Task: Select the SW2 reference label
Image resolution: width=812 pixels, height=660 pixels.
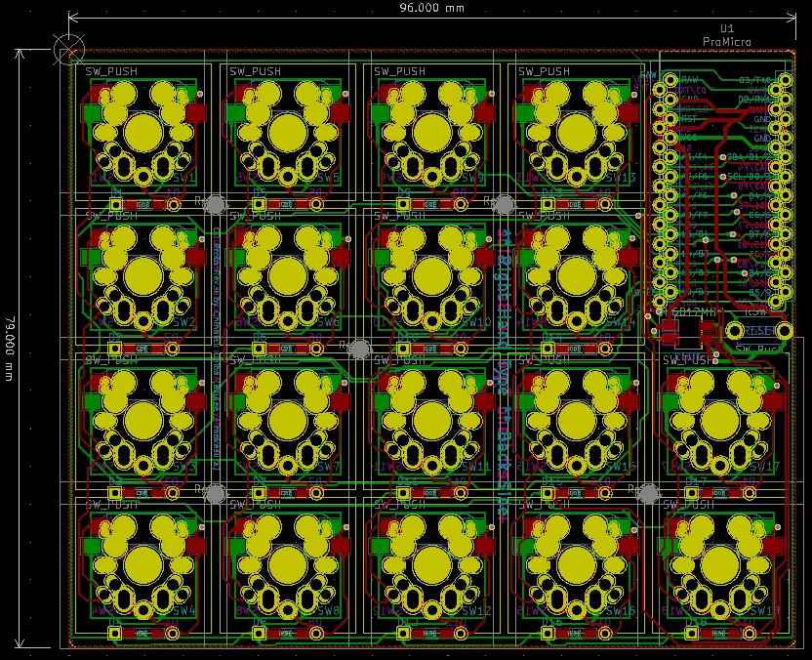Action: tap(184, 322)
